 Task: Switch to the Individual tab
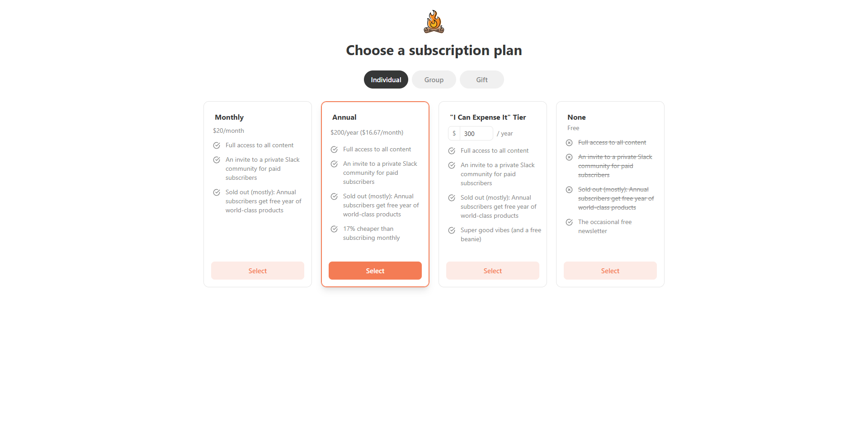(x=386, y=80)
